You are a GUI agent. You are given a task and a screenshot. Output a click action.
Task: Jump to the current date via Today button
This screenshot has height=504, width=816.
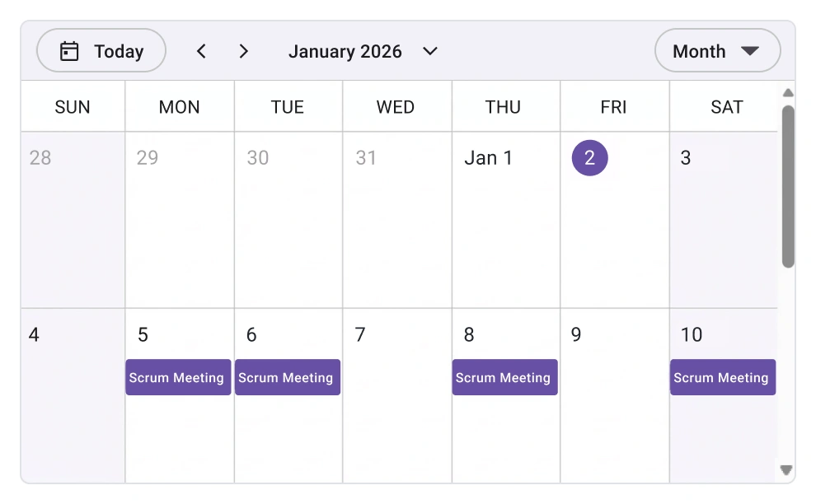point(101,50)
